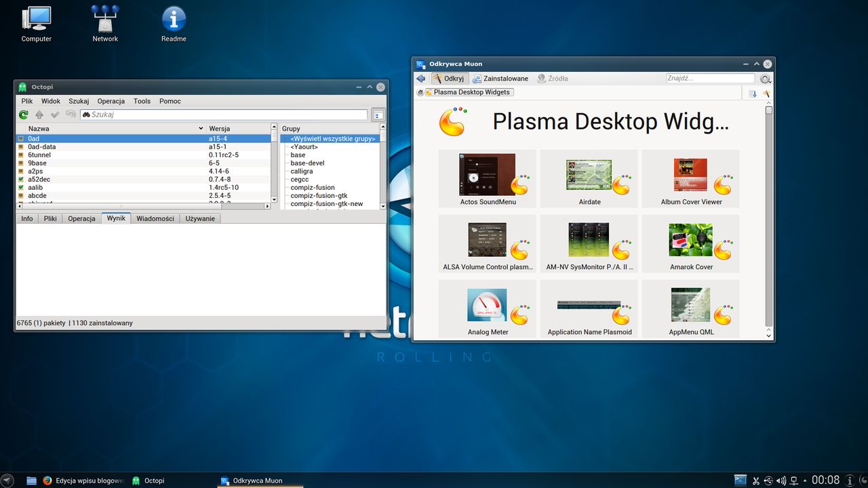
Task: Select the 0ad-data package row
Action: pyautogui.click(x=143, y=146)
